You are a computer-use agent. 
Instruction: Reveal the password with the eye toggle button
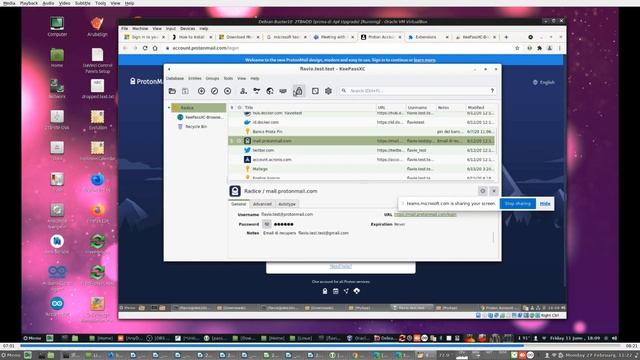267,224
